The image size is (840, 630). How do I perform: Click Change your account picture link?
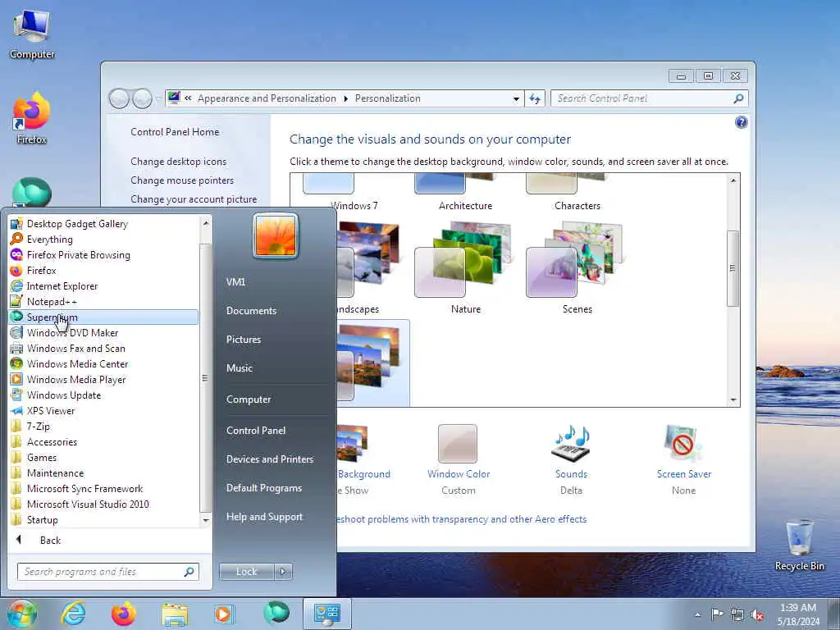[194, 199]
